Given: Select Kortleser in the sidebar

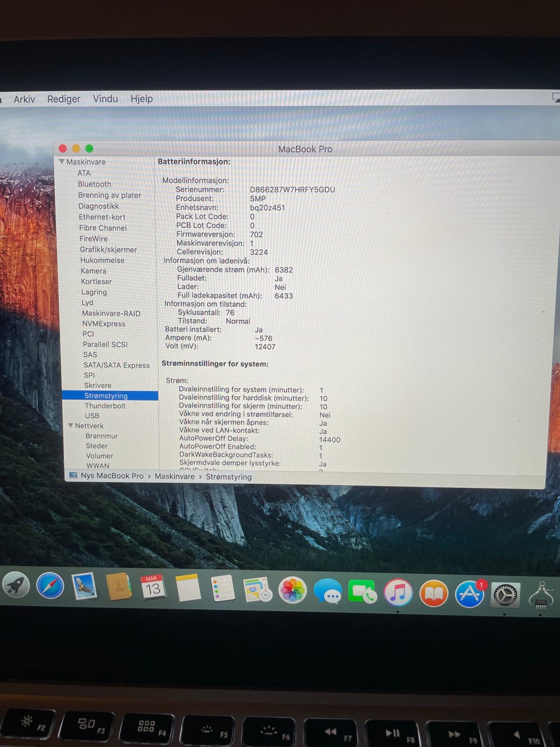Looking at the screenshot, I should tap(96, 281).
